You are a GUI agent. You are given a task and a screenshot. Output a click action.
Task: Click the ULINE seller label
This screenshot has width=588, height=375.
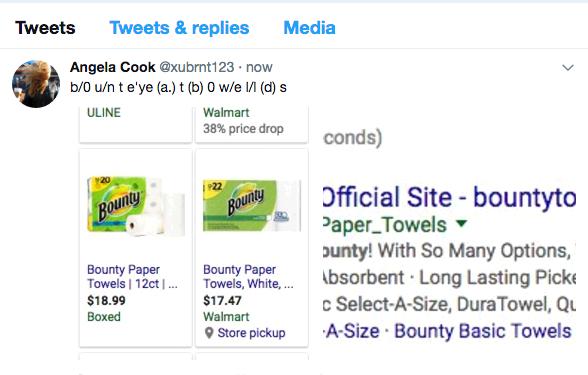[x=104, y=112]
